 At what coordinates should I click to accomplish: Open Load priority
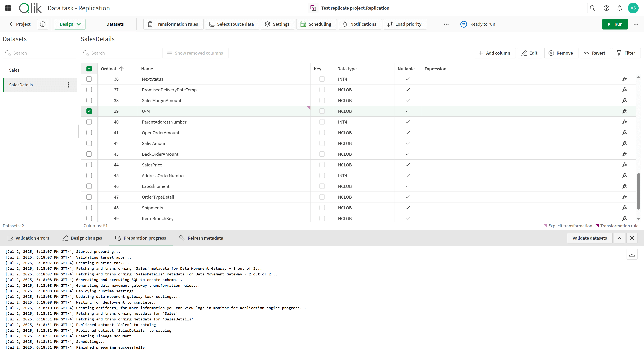405,24
